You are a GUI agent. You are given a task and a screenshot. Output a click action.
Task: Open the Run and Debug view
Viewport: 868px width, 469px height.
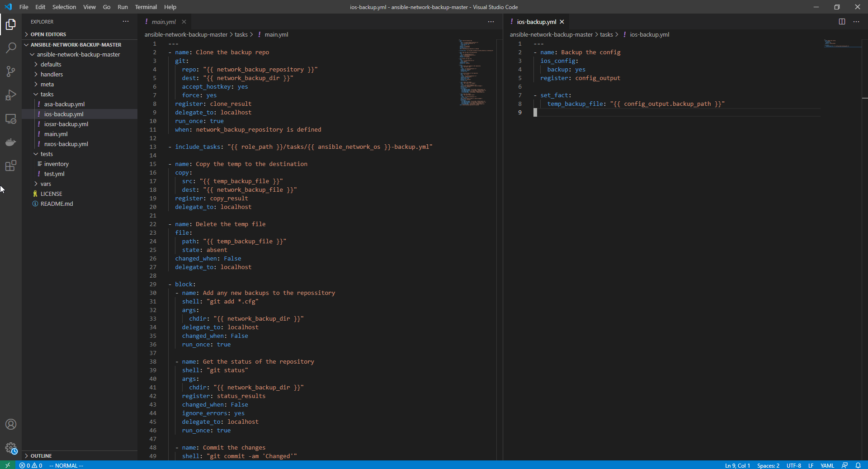coord(11,95)
